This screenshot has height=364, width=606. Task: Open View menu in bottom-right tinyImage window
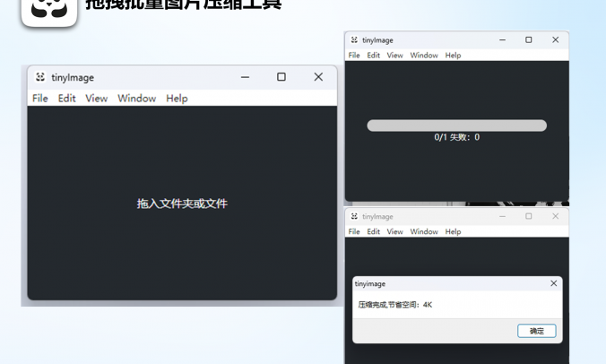point(395,231)
